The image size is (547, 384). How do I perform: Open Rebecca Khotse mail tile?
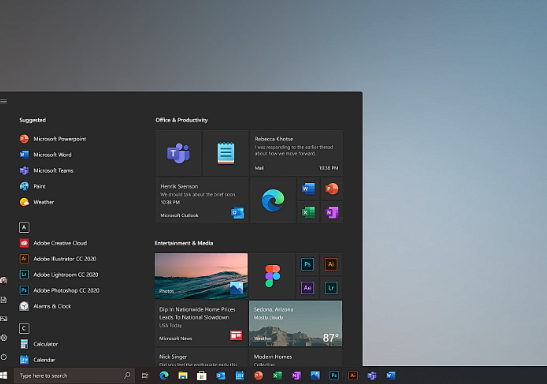point(297,153)
